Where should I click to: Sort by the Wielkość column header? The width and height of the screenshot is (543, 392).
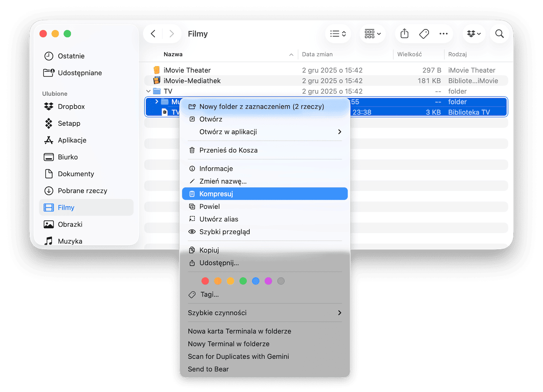tap(409, 54)
